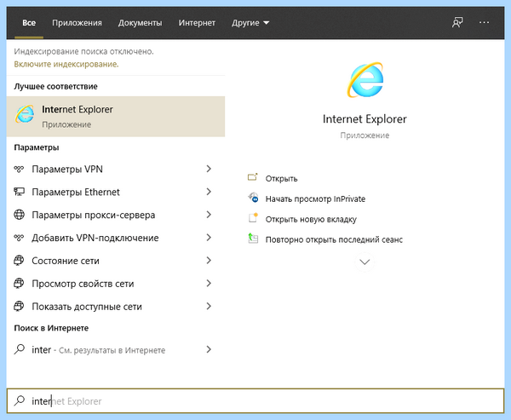Select the Все tab

point(29,23)
